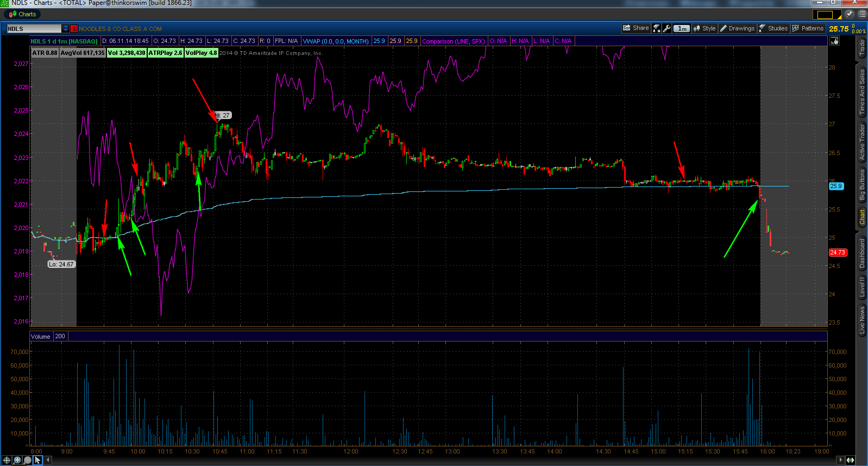The width and height of the screenshot is (868, 466).
Task: Open the Style menu
Action: click(x=705, y=28)
